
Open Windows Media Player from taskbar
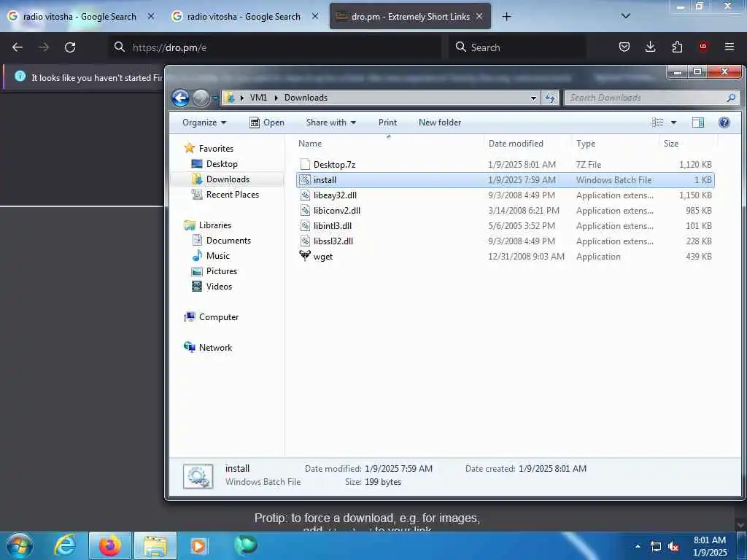(198, 545)
